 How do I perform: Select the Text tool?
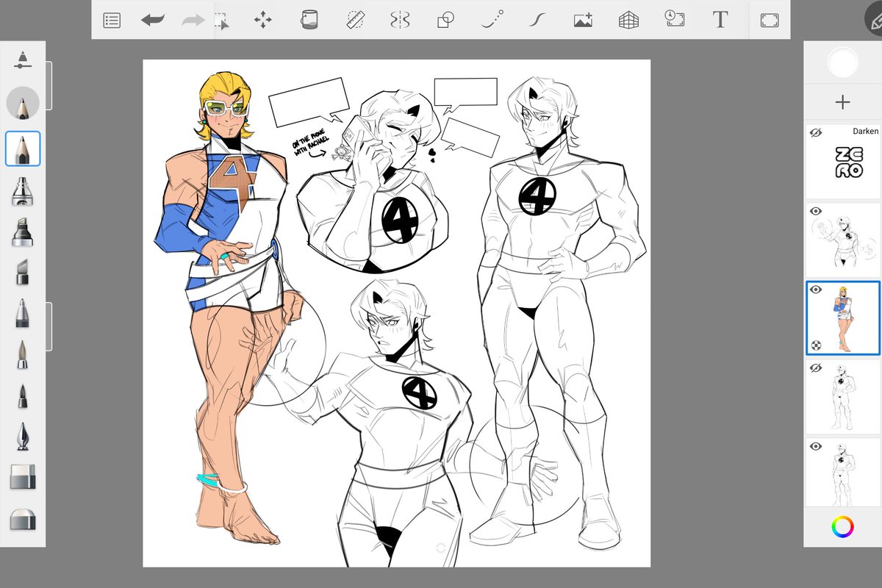720,20
